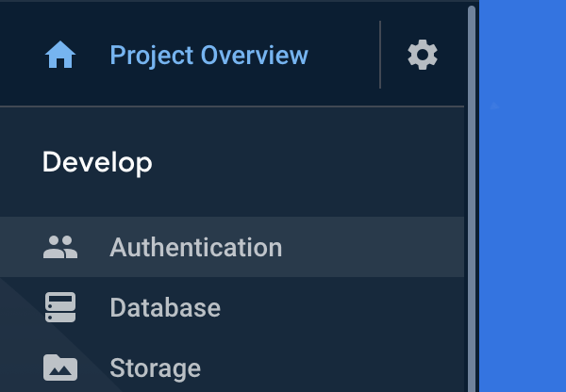This screenshot has height=392, width=566.
Task: Click the blue content panel
Action: click(524, 236)
